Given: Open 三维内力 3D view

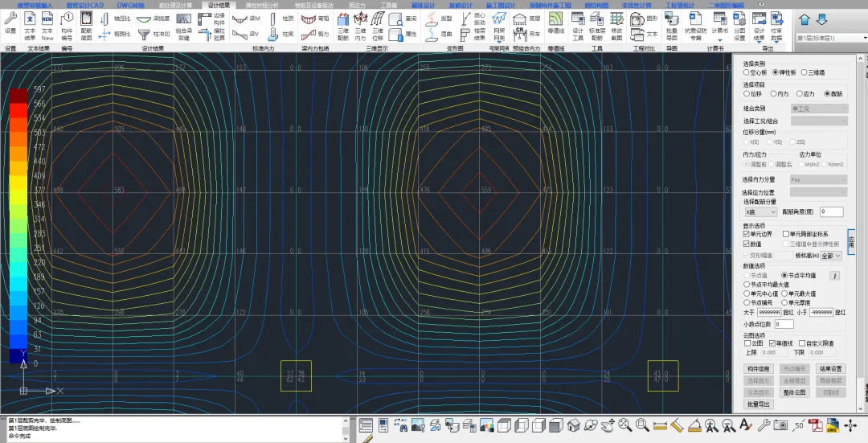Looking at the screenshot, I should [x=360, y=26].
